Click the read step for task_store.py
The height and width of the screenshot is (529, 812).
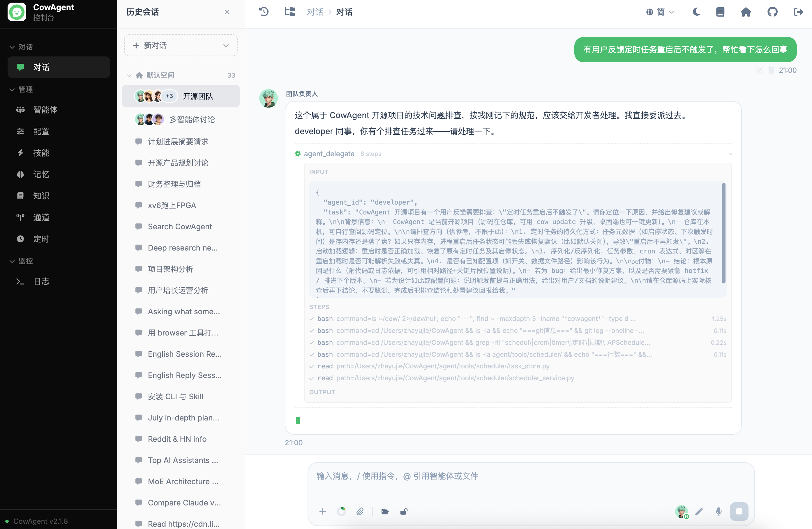(518, 366)
